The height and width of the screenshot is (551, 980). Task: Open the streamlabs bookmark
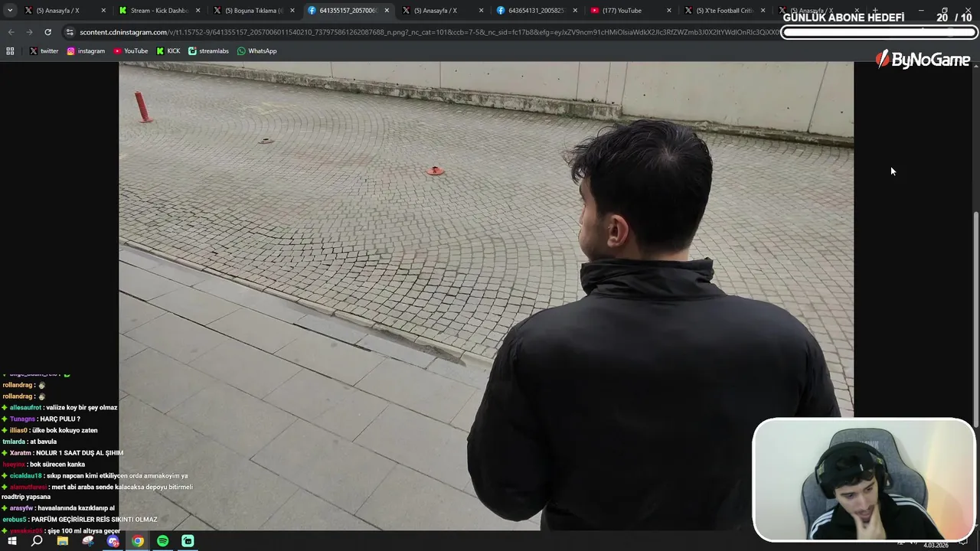point(208,51)
